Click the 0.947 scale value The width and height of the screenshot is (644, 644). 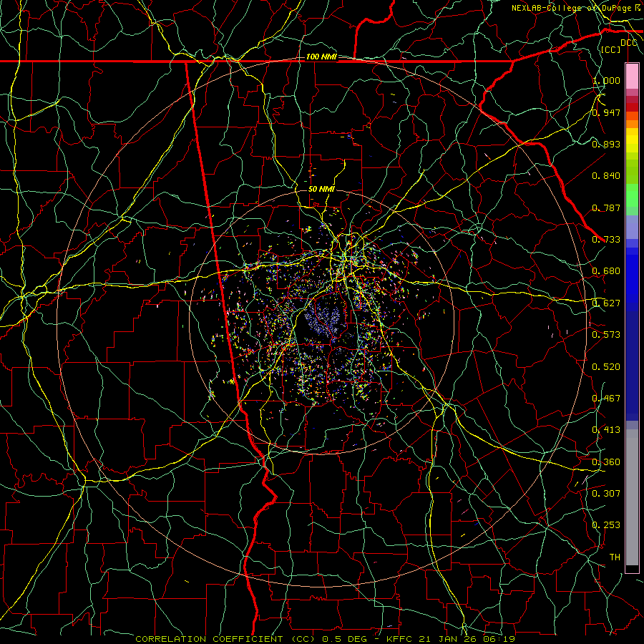pyautogui.click(x=606, y=112)
